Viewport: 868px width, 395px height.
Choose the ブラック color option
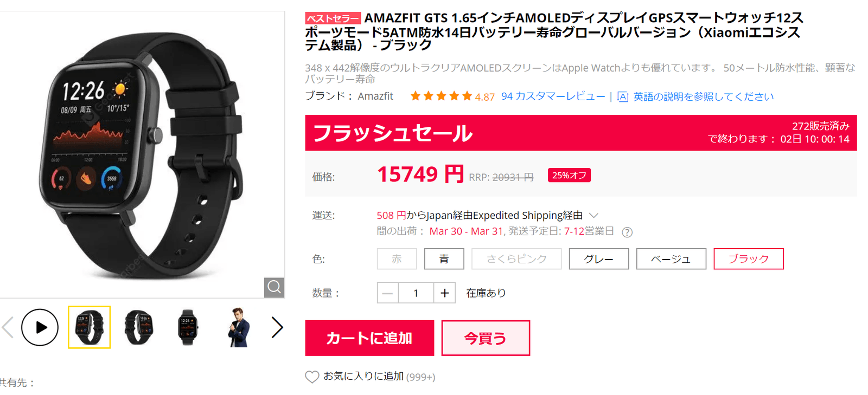coord(748,259)
